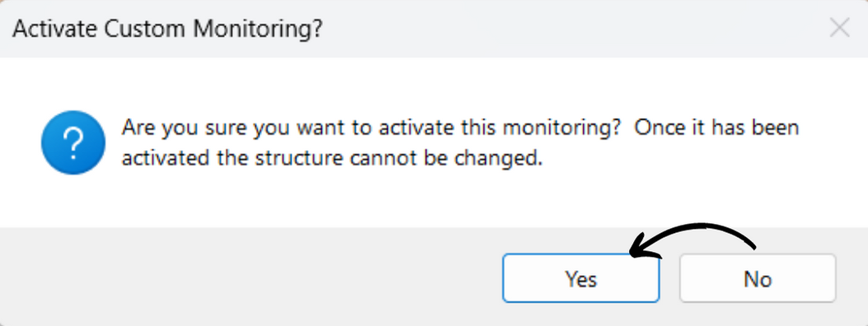The height and width of the screenshot is (326, 868).
Task: Close the Activate Custom Monitoring dialog
Action: 839,28
